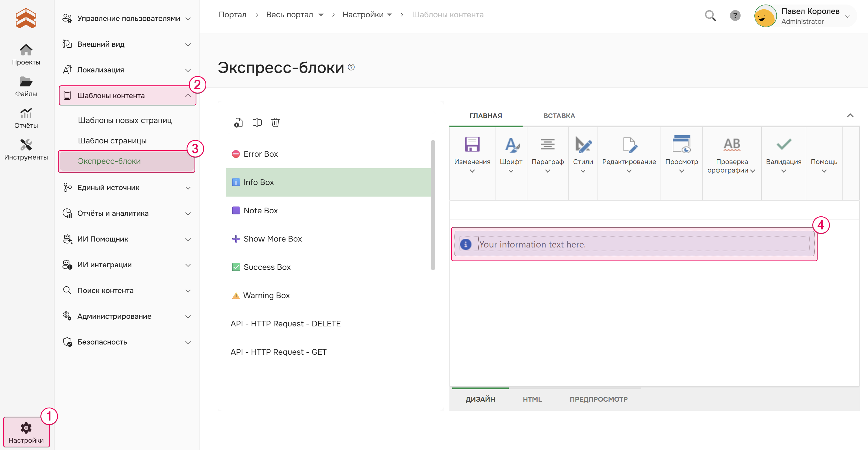Switch to the HTML editor view tab
This screenshot has height=450, width=868.
532,399
